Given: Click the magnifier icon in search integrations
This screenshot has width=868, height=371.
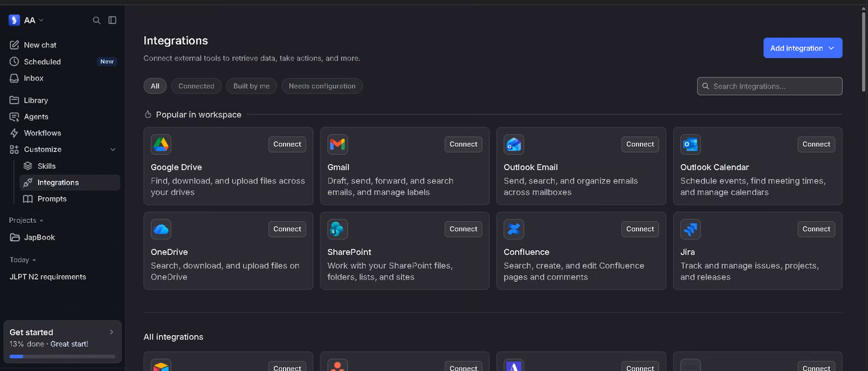Looking at the screenshot, I should (x=706, y=86).
